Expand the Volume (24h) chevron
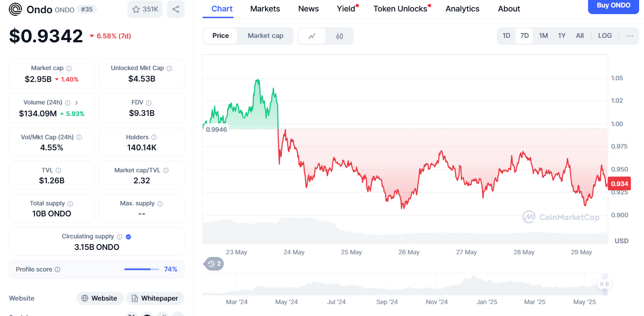644x316 pixels. point(77,103)
